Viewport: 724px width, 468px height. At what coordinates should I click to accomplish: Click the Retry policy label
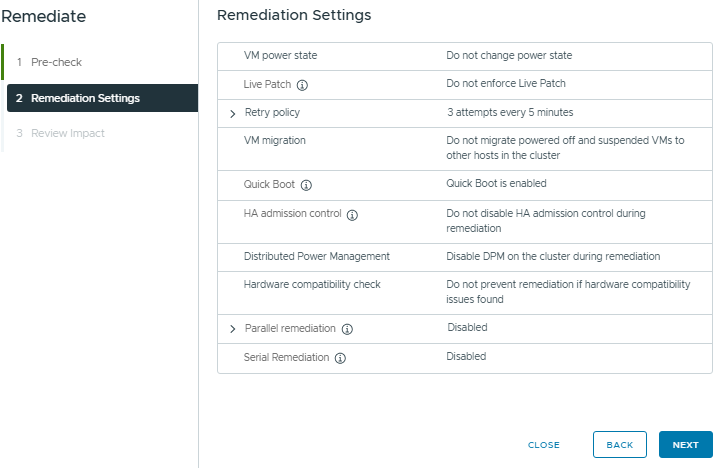tap(272, 113)
